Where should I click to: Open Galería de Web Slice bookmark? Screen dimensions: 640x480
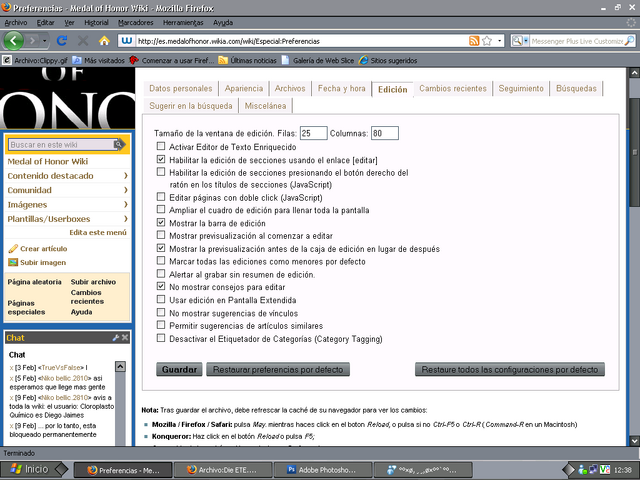coord(318,60)
